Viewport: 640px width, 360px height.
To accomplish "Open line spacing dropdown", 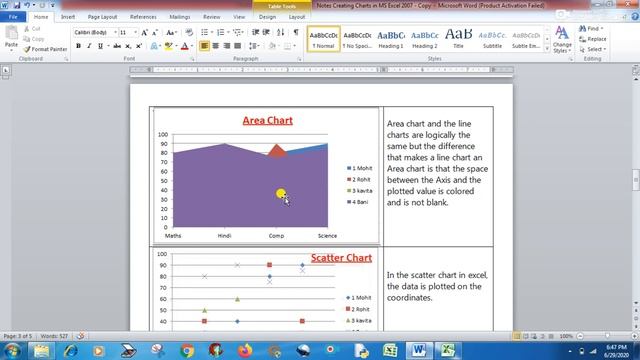I will [254, 46].
